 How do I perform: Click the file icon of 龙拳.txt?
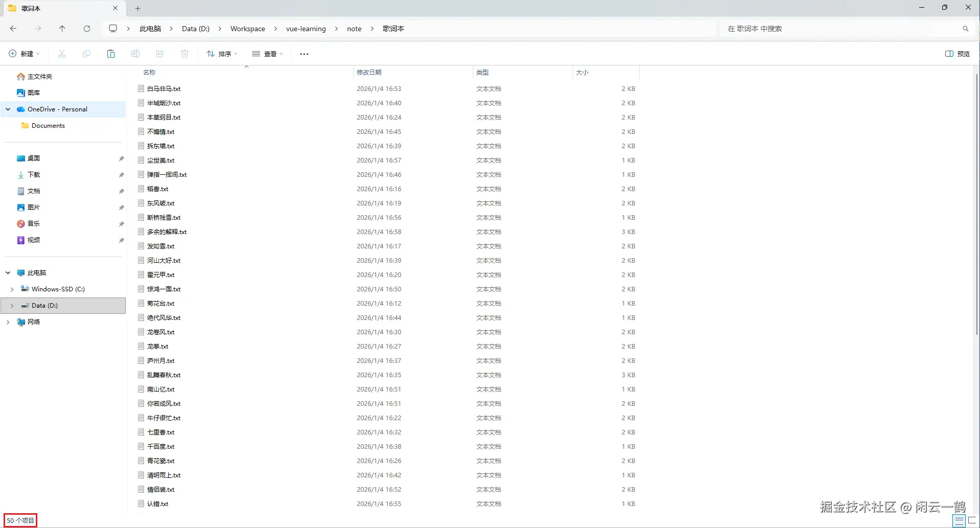coord(141,346)
